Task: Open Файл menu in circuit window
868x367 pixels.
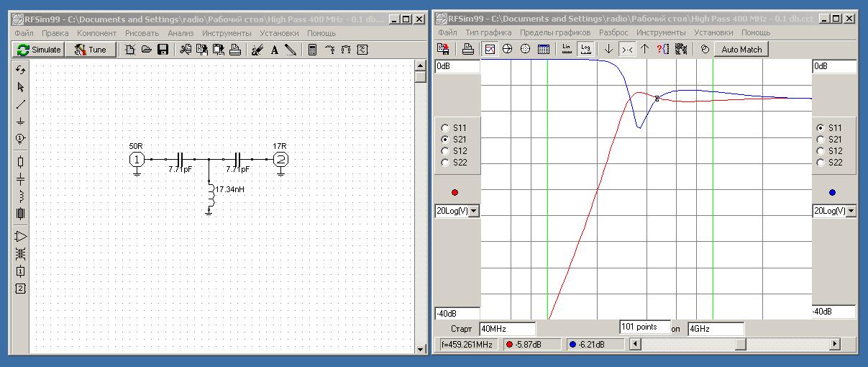Action: tap(24, 33)
